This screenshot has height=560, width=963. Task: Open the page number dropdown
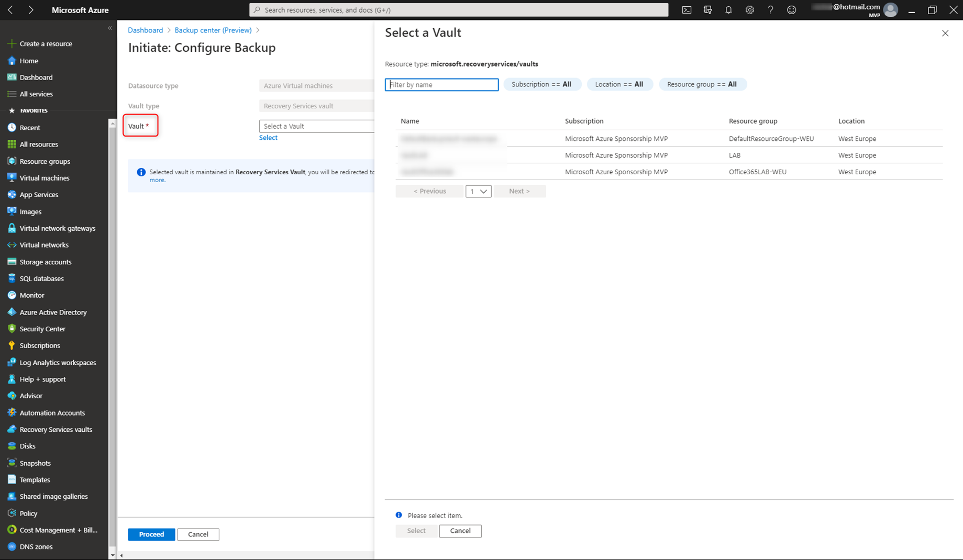pyautogui.click(x=478, y=191)
